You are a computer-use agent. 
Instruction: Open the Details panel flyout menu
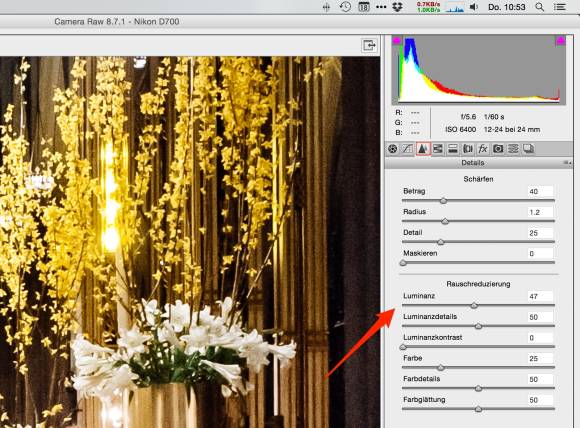tap(567, 162)
